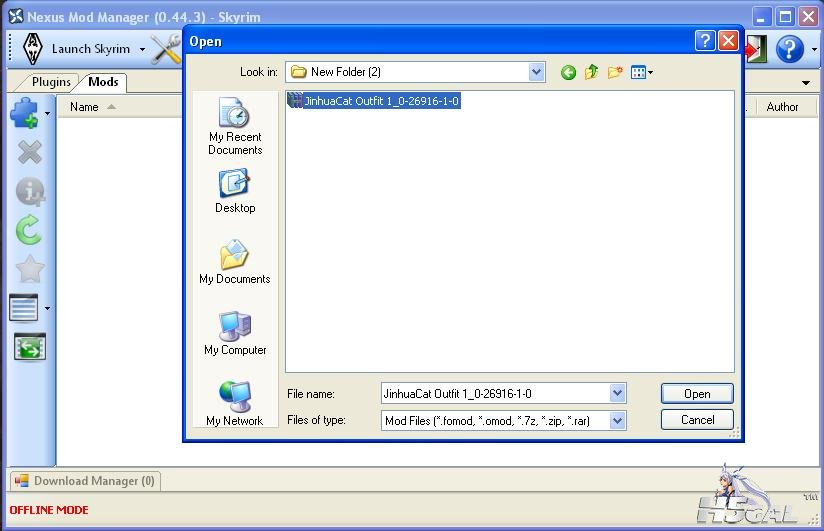824x531 pixels.
Task: Click the Cancel button
Action: [697, 420]
